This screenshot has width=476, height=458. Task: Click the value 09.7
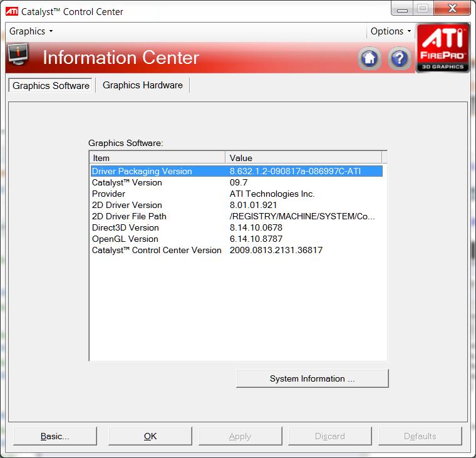pyautogui.click(x=239, y=182)
